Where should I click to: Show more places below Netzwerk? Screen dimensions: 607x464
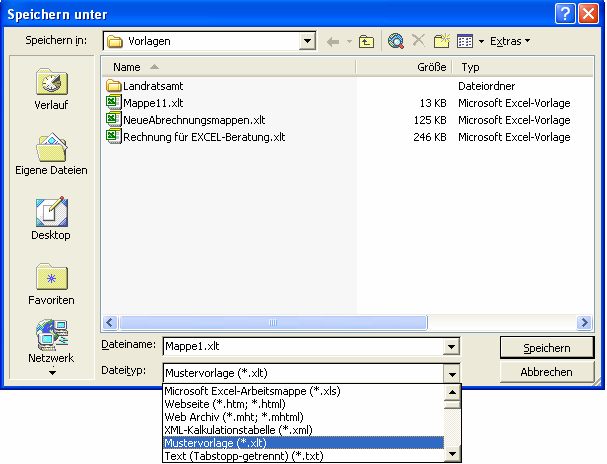point(52,373)
